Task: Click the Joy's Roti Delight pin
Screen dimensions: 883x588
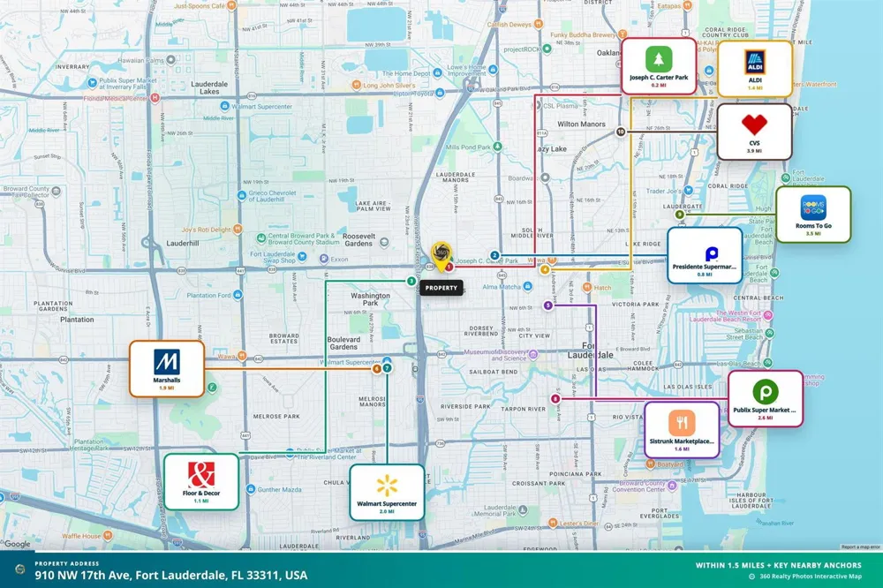Action: coord(238,230)
